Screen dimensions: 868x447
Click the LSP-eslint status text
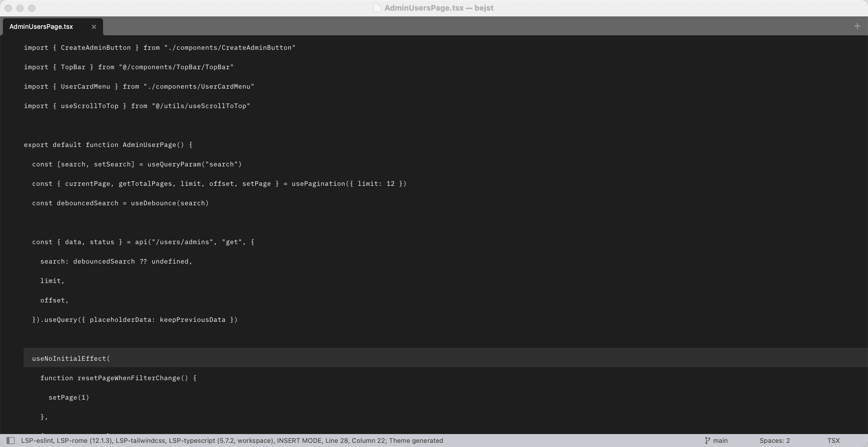point(37,441)
